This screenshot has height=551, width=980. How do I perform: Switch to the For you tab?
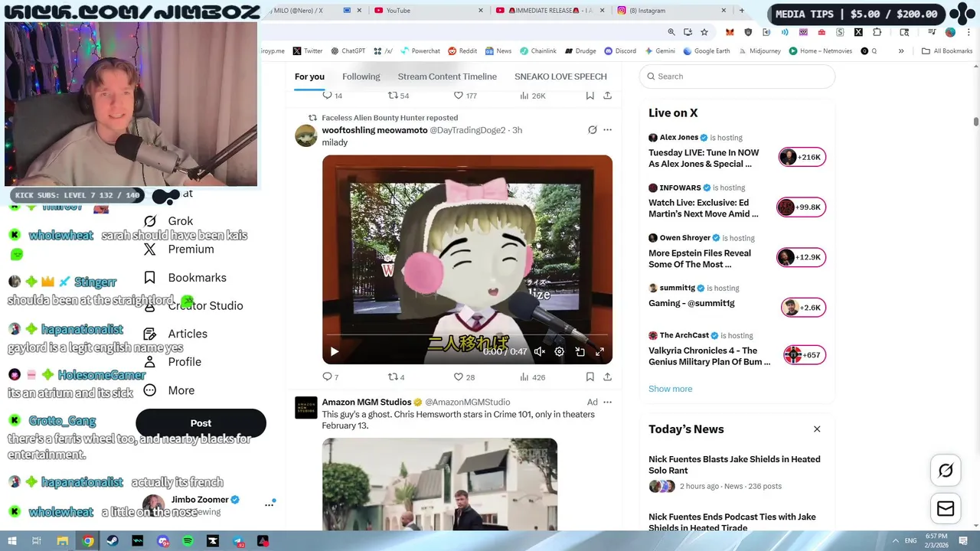pyautogui.click(x=309, y=77)
